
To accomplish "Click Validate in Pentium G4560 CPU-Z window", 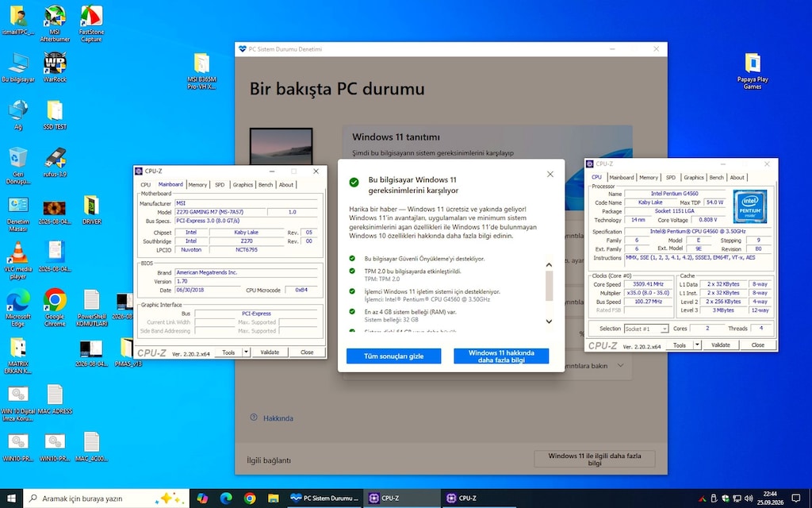I will click(x=720, y=344).
